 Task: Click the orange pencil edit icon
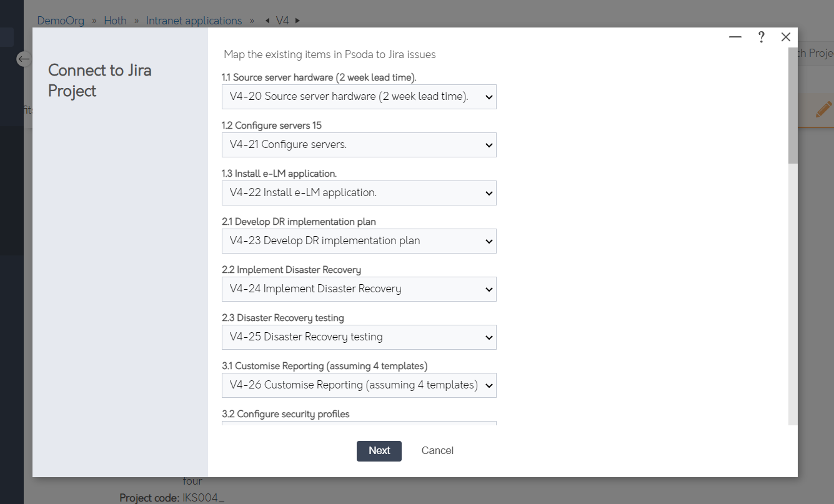click(824, 110)
